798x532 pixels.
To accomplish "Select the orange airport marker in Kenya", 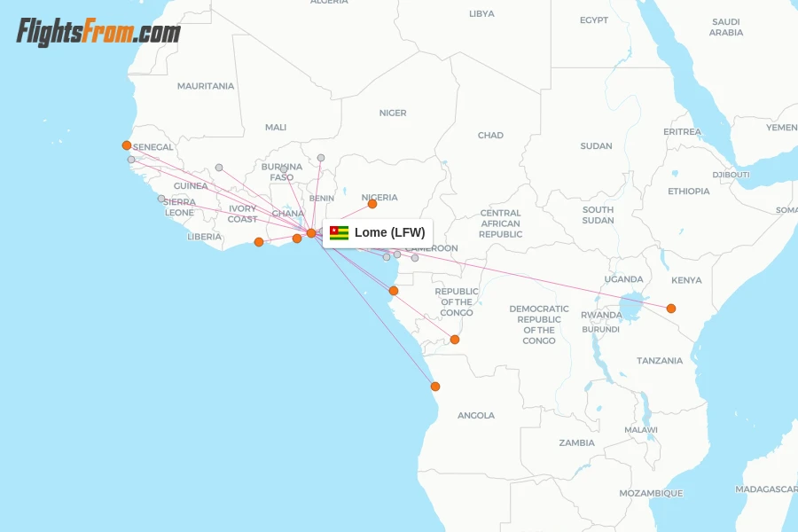I will tap(671, 309).
